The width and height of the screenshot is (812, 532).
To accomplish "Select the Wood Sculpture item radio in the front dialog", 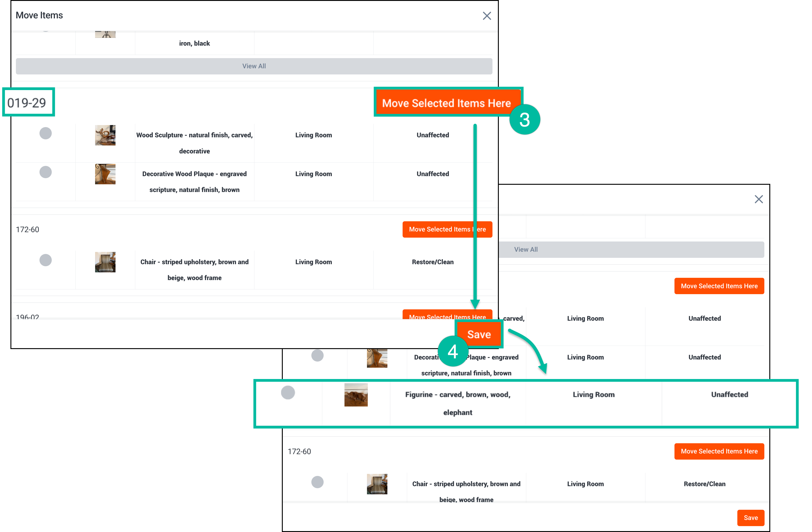I will pos(45,133).
